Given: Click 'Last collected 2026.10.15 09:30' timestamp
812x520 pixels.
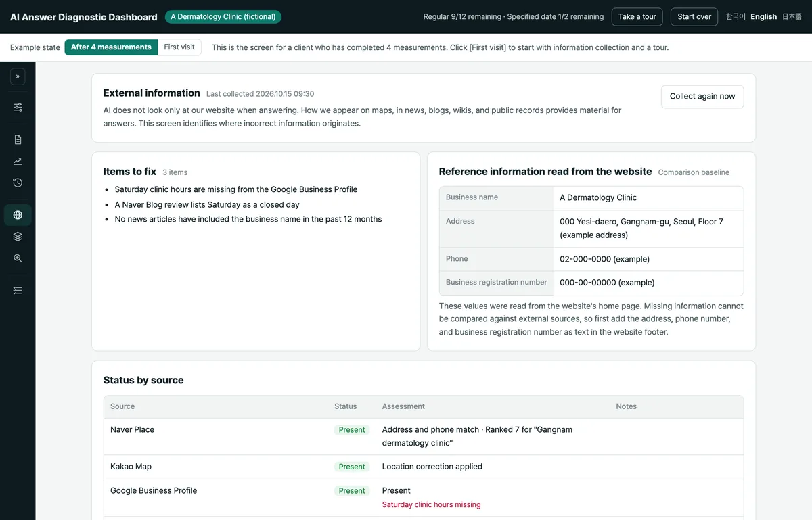Looking at the screenshot, I should coord(260,94).
